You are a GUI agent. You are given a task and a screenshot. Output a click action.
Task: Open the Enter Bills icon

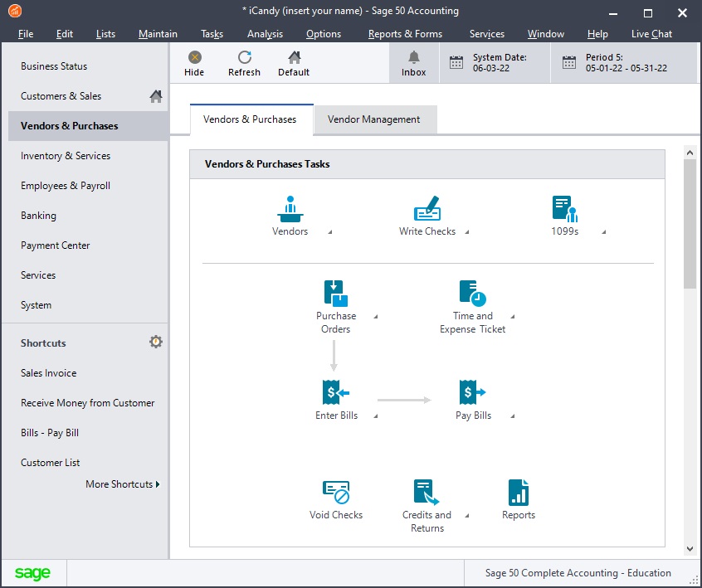click(336, 392)
